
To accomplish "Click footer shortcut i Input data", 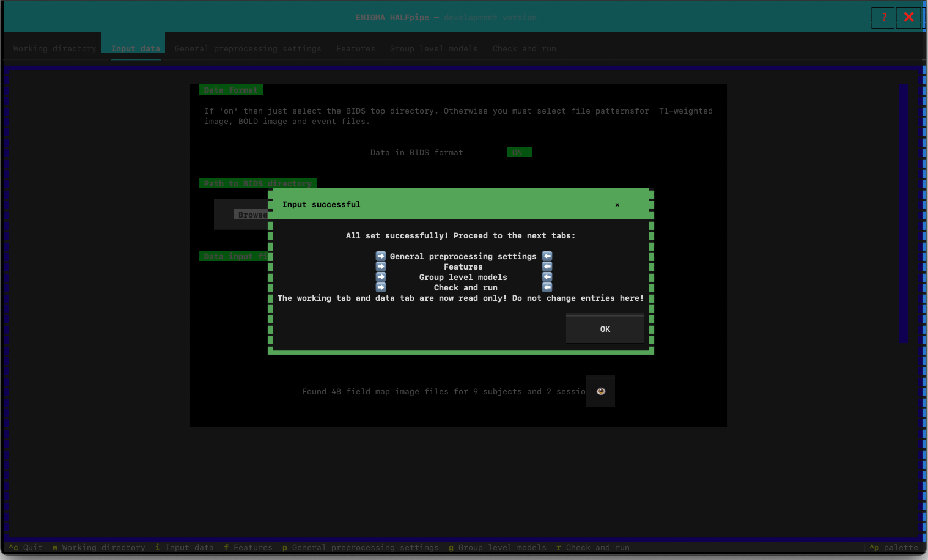I will point(185,548).
